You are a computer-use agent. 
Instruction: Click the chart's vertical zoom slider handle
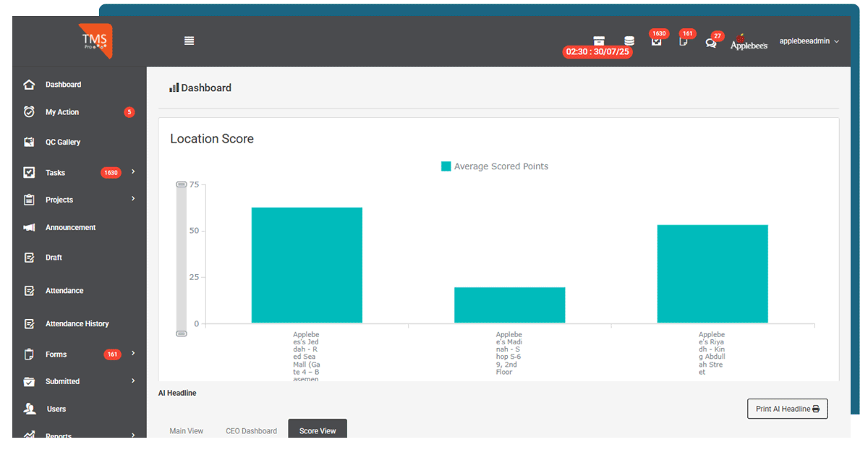click(182, 185)
